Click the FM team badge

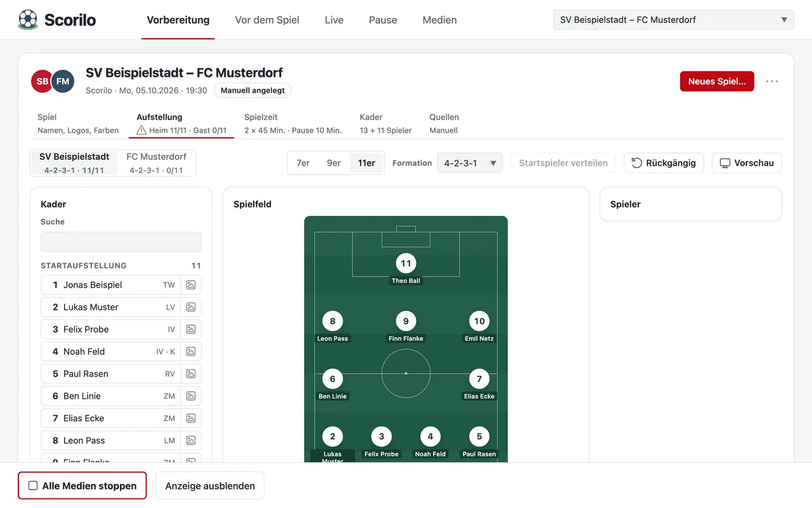[63, 81]
